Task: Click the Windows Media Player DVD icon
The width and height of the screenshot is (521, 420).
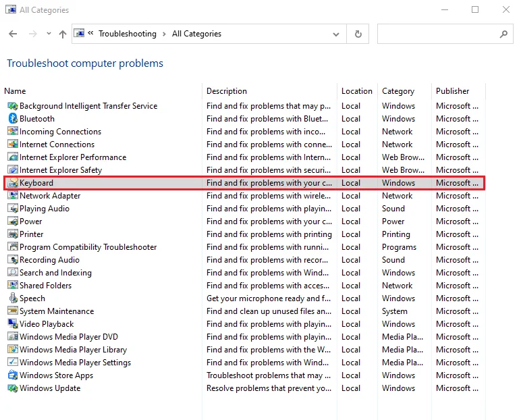Action: tap(13, 337)
